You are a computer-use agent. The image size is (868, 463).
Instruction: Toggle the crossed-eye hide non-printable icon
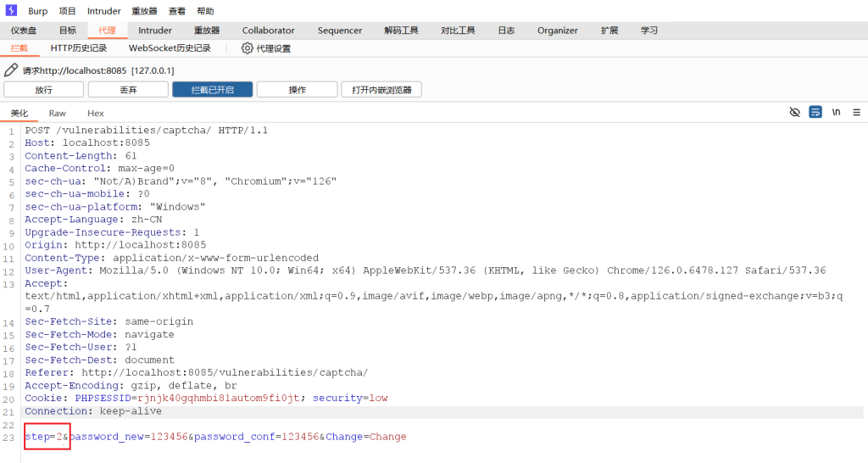pos(794,112)
